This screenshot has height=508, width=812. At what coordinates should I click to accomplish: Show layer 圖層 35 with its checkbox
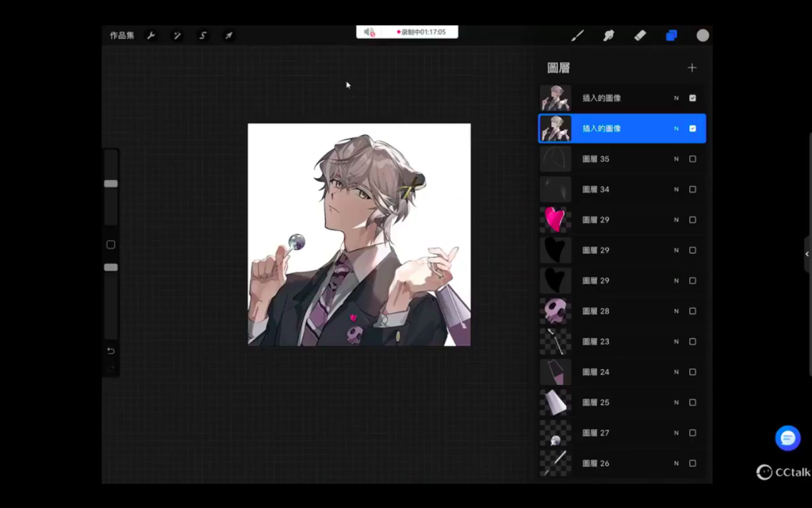[x=692, y=159]
